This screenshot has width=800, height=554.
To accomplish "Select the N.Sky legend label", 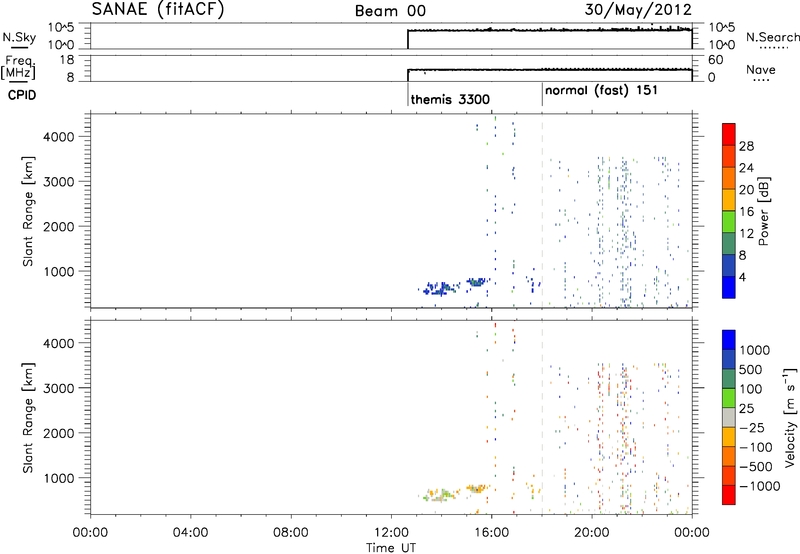I will click(x=19, y=37).
